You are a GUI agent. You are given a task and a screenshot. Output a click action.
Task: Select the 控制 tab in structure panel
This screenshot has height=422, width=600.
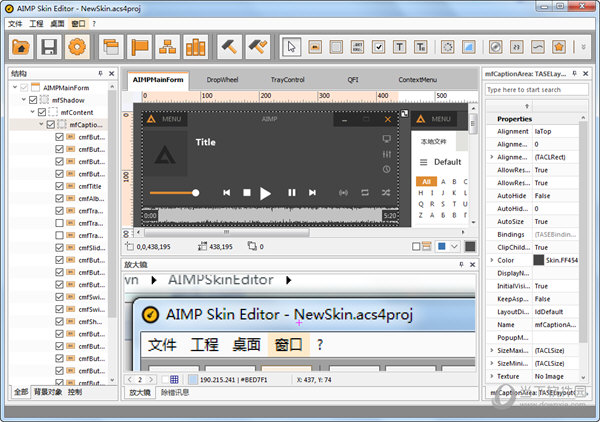coord(75,392)
